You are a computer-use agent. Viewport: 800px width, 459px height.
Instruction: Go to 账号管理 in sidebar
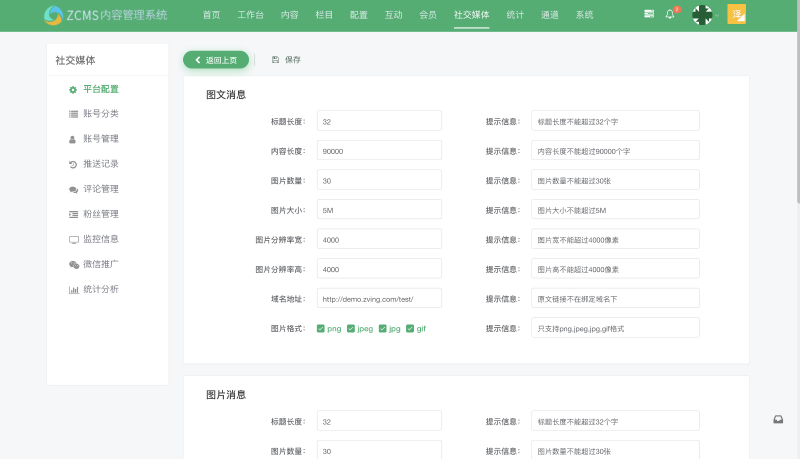point(101,139)
